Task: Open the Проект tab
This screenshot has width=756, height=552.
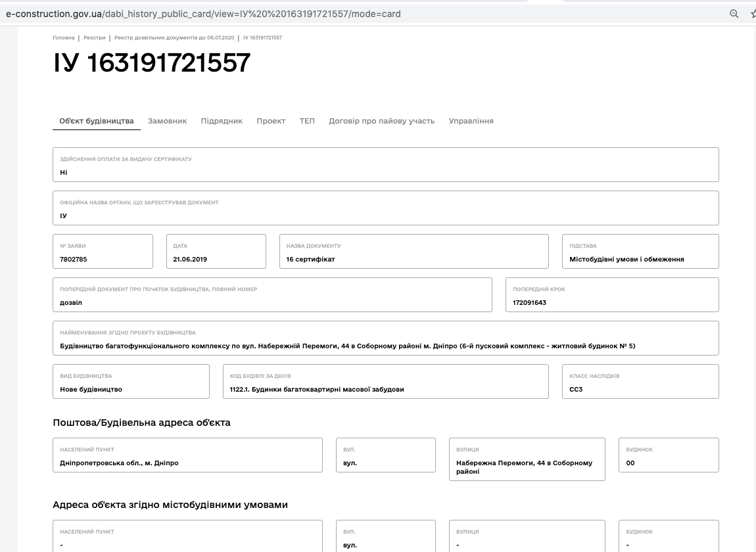Action: (271, 121)
